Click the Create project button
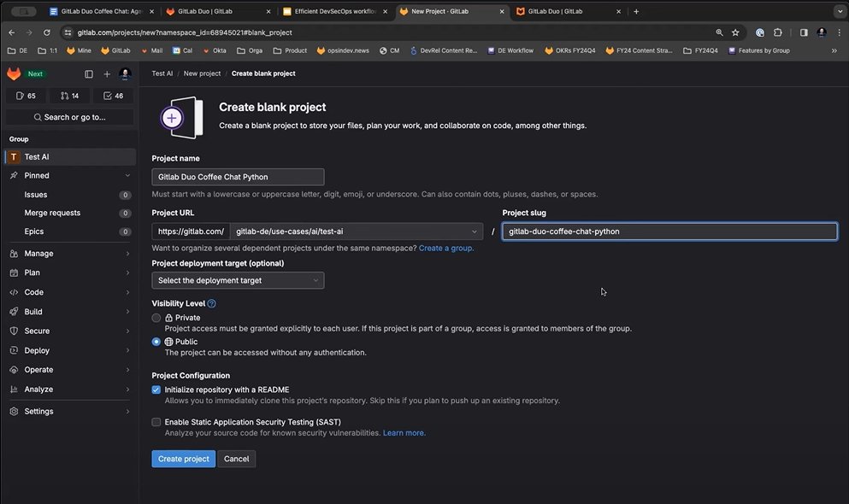 click(184, 459)
